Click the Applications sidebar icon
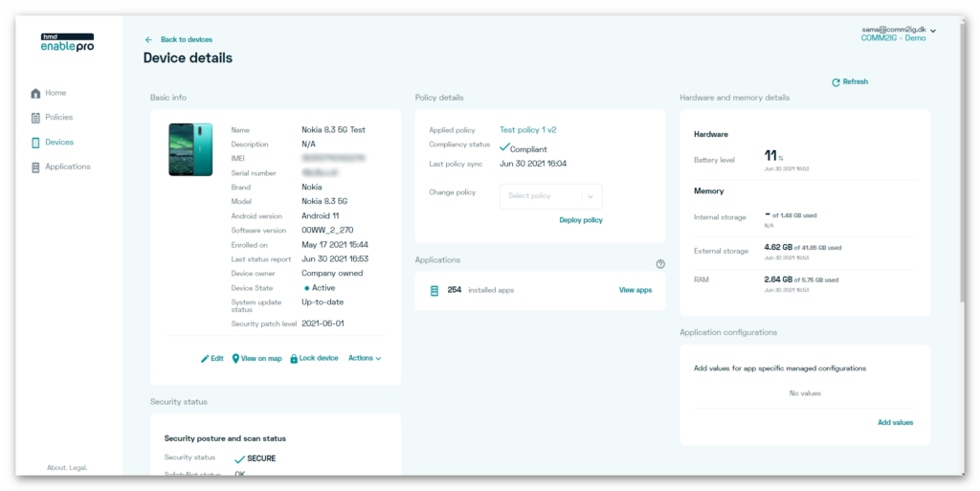Image resolution: width=980 pixels, height=491 pixels. tap(36, 167)
